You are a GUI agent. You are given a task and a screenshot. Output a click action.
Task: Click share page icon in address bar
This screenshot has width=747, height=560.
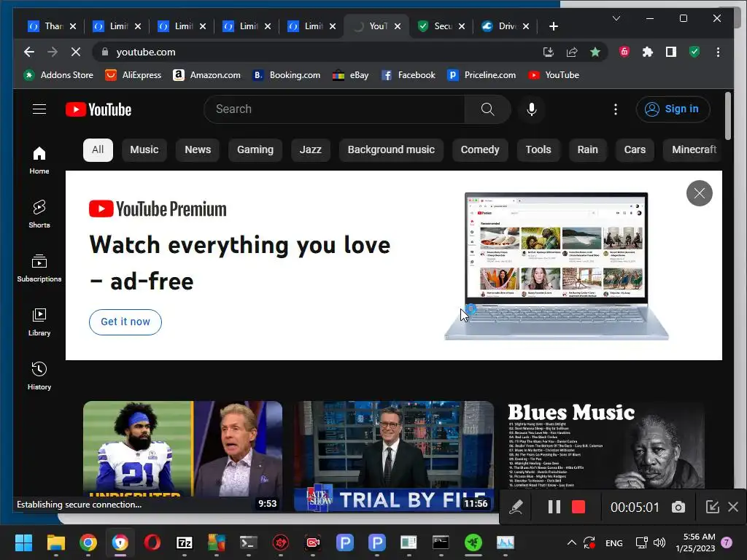coord(572,52)
